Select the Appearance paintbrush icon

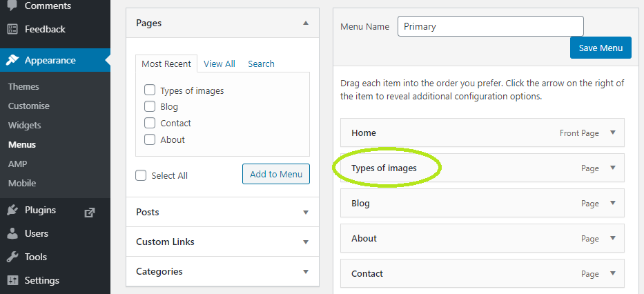click(12, 60)
